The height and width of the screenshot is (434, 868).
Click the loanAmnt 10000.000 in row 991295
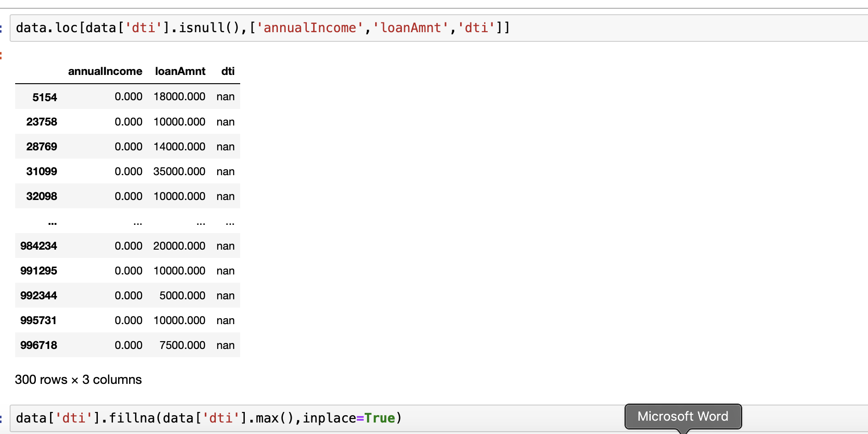(x=179, y=271)
